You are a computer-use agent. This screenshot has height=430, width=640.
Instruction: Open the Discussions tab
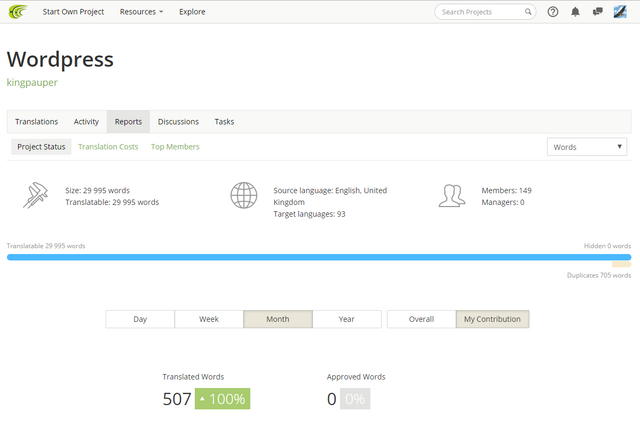click(178, 122)
